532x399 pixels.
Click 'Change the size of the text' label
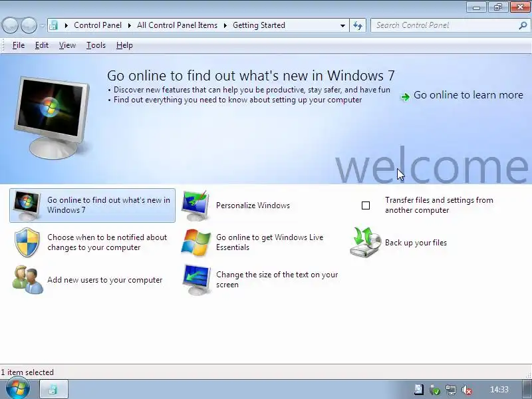coord(277,279)
